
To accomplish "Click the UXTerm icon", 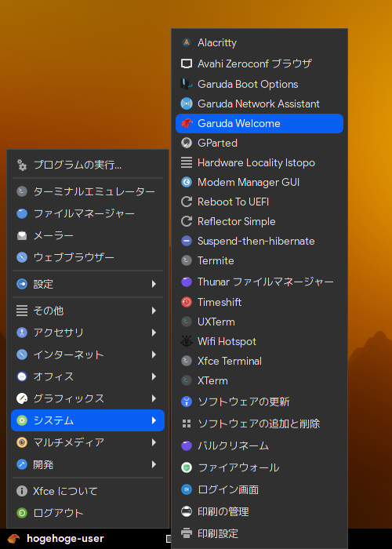I will [187, 322].
